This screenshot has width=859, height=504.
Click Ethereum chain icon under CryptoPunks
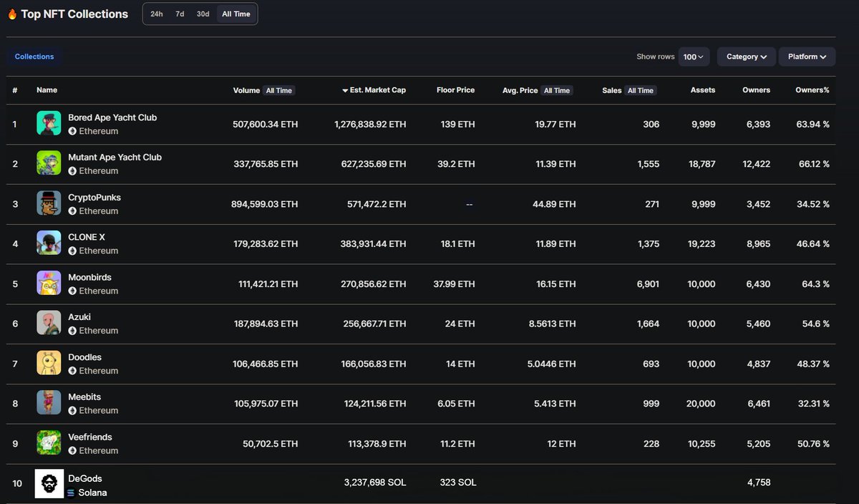72,211
